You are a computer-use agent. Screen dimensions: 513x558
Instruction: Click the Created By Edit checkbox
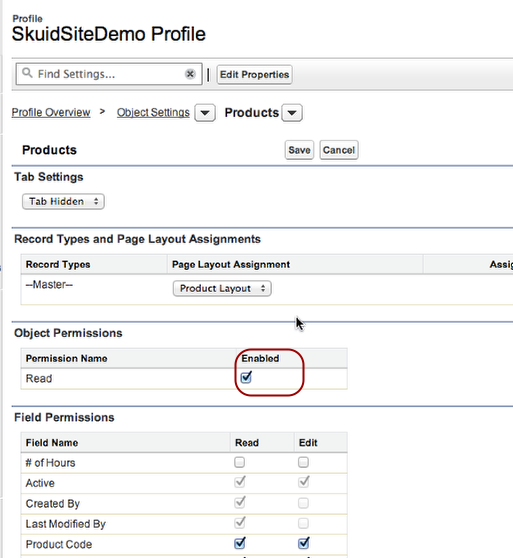tap(303, 503)
